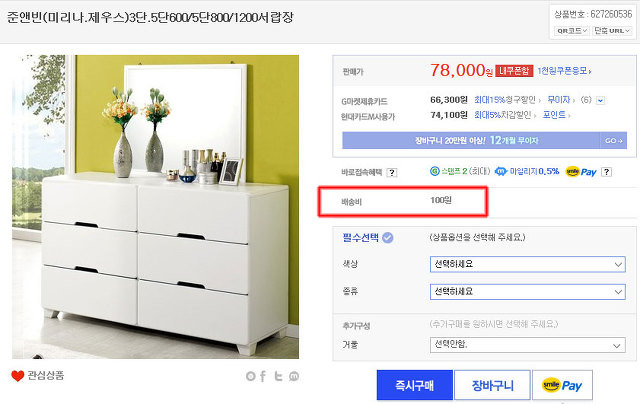Click the GO button on 12개월 무이자 banner

point(613,140)
